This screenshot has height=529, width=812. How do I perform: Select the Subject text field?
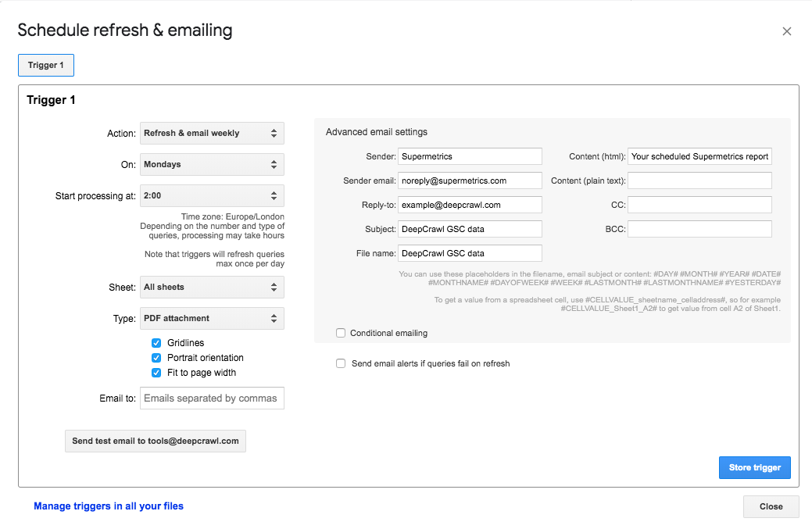tap(470, 229)
